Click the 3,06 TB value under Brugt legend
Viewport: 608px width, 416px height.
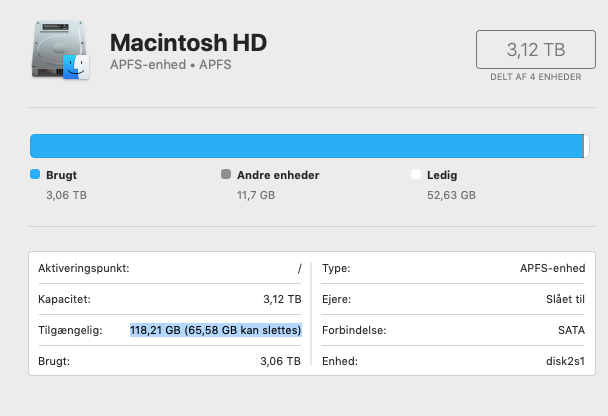point(66,195)
